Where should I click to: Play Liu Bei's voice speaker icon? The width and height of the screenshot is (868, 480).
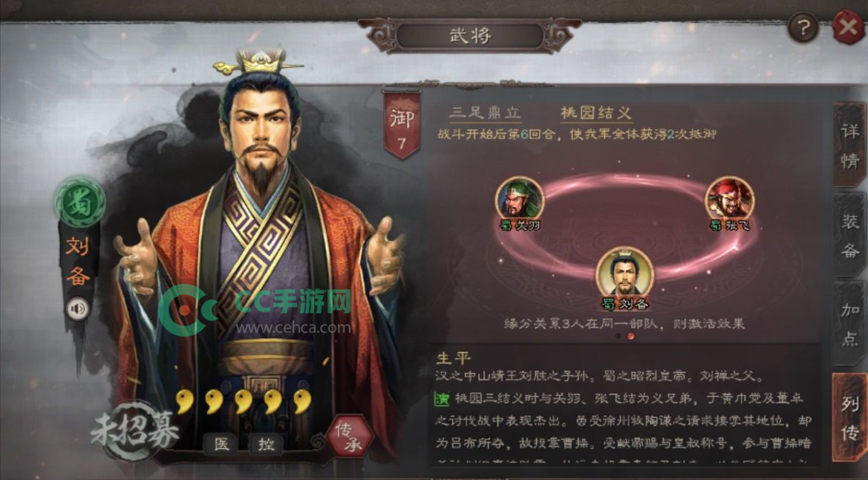(77, 308)
